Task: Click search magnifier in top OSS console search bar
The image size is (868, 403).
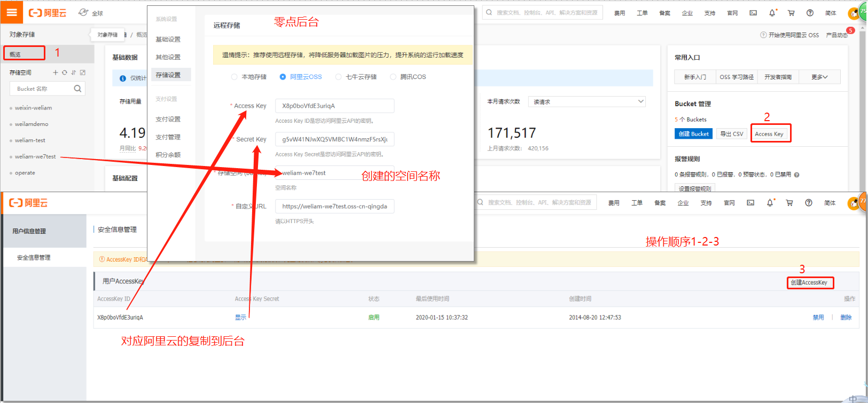Action: (x=489, y=12)
